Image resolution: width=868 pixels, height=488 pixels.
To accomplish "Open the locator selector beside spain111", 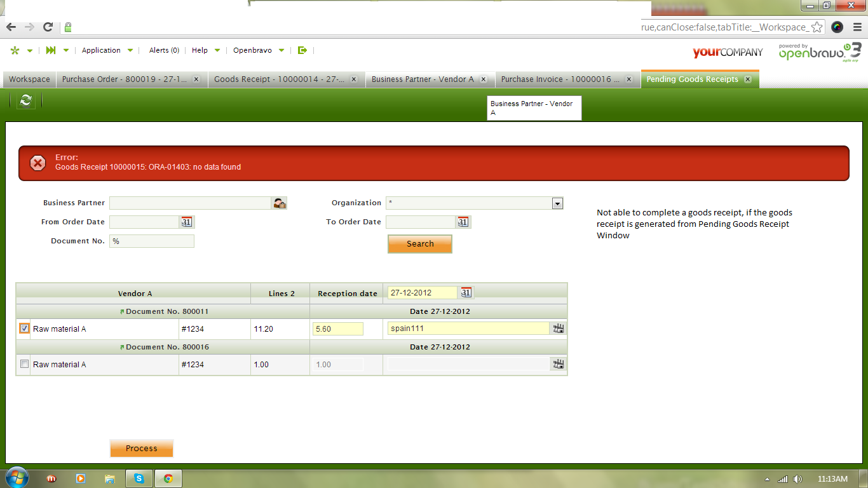I will point(559,329).
